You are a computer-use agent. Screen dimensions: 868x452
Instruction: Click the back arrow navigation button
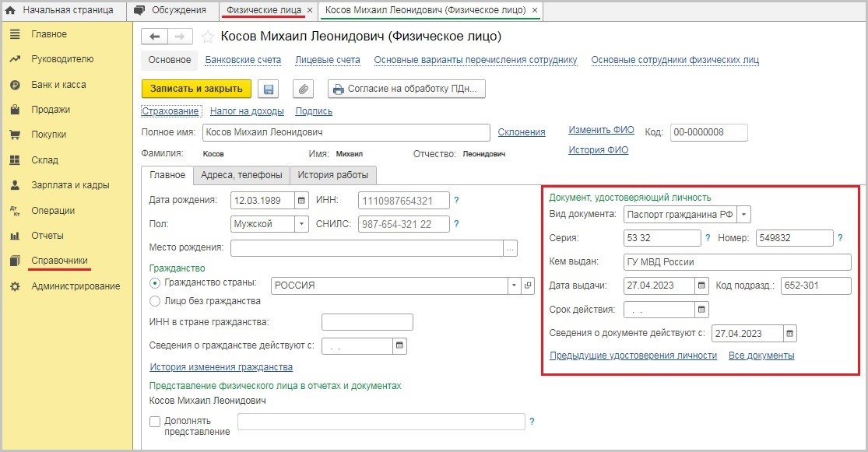[154, 37]
